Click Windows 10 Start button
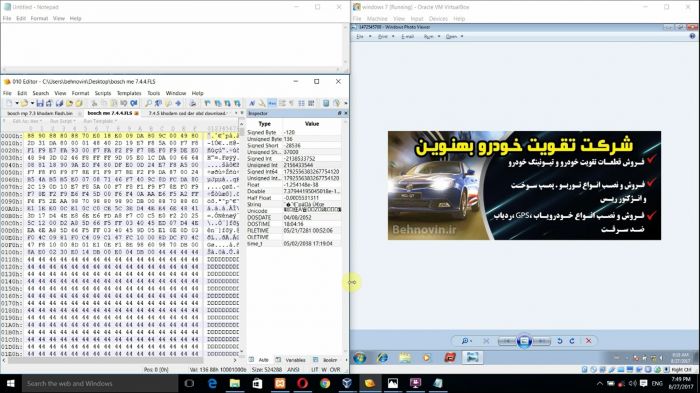 (11, 384)
